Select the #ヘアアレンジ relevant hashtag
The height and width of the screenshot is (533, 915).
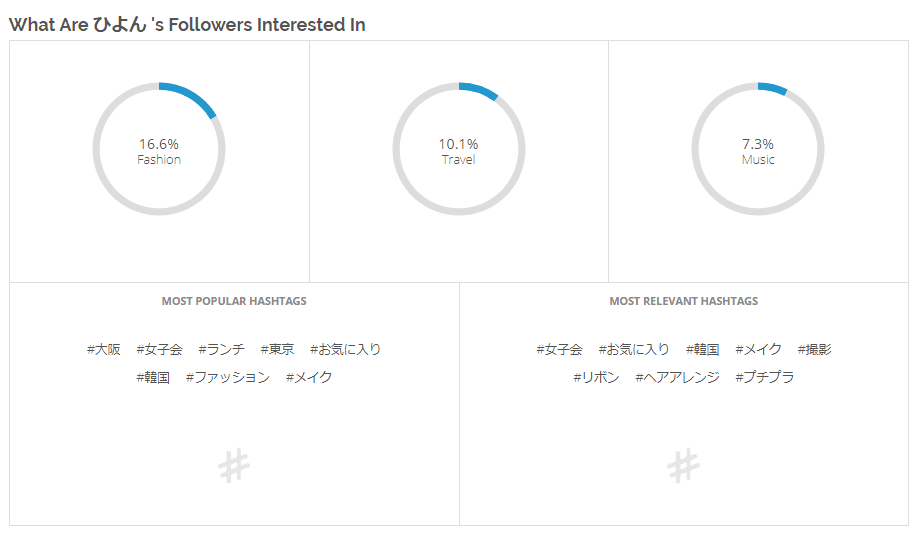click(x=677, y=378)
